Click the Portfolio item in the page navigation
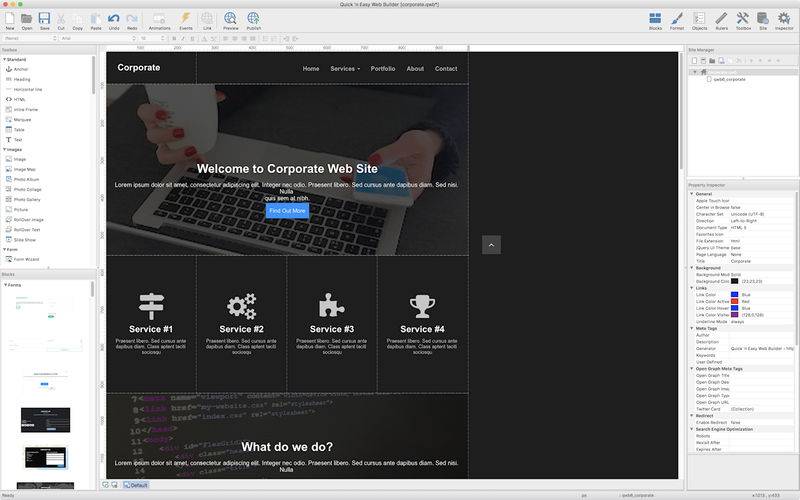800x500 pixels. 382,69
